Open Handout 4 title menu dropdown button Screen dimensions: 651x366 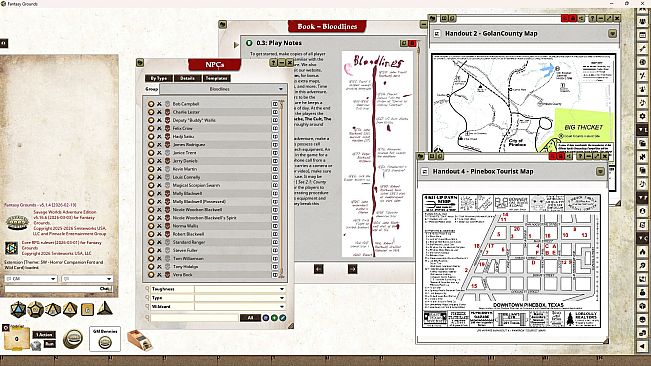click(600, 171)
